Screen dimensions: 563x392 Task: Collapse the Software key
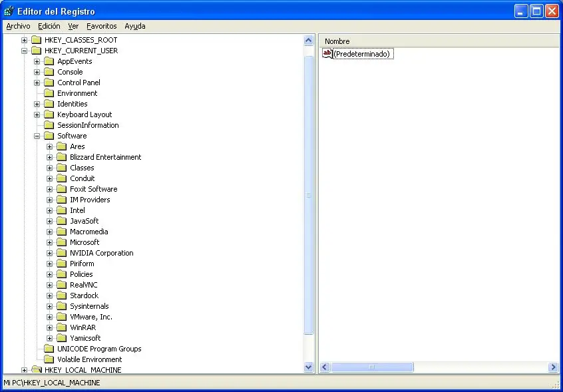pyautogui.click(x=37, y=136)
